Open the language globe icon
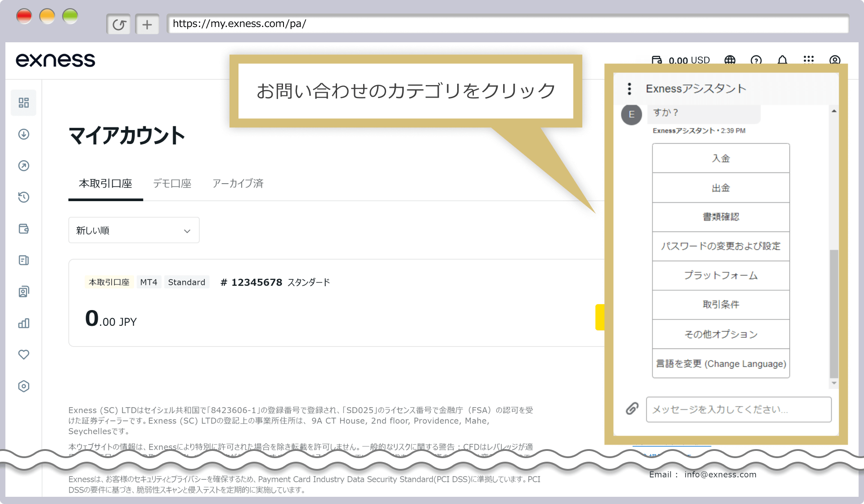This screenshot has height=504, width=864. 730,60
